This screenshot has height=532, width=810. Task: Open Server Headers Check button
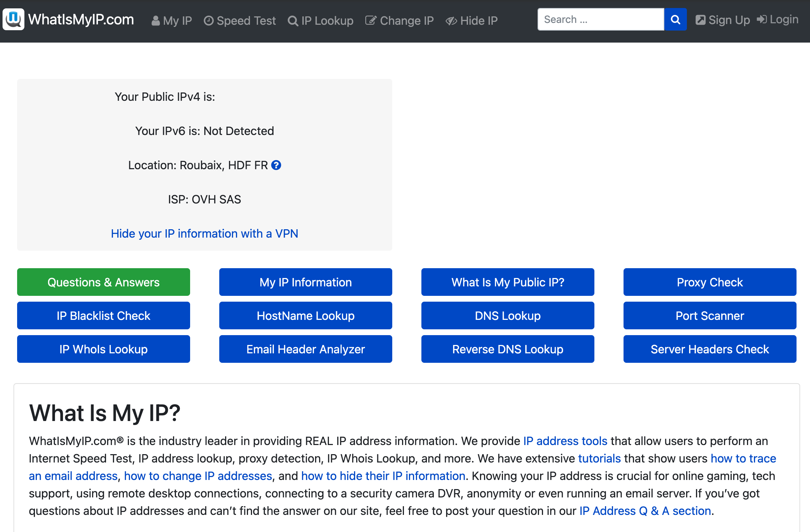tap(710, 349)
